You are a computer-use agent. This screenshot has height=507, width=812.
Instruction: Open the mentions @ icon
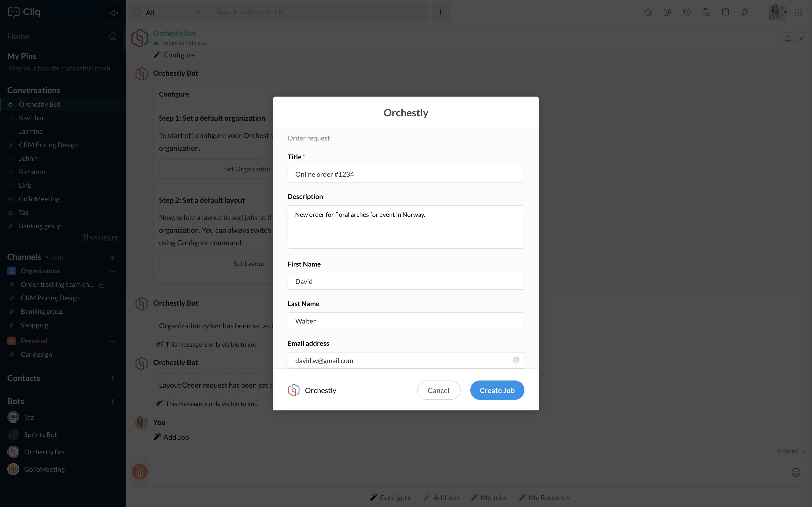click(667, 12)
